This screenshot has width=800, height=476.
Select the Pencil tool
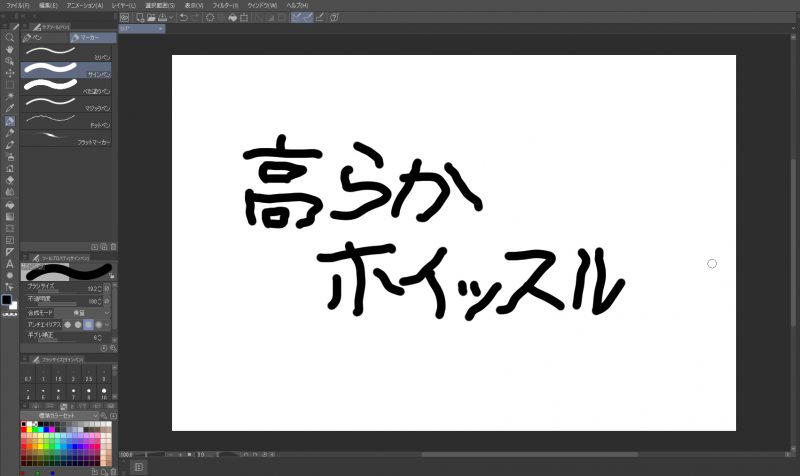[x=9, y=133]
